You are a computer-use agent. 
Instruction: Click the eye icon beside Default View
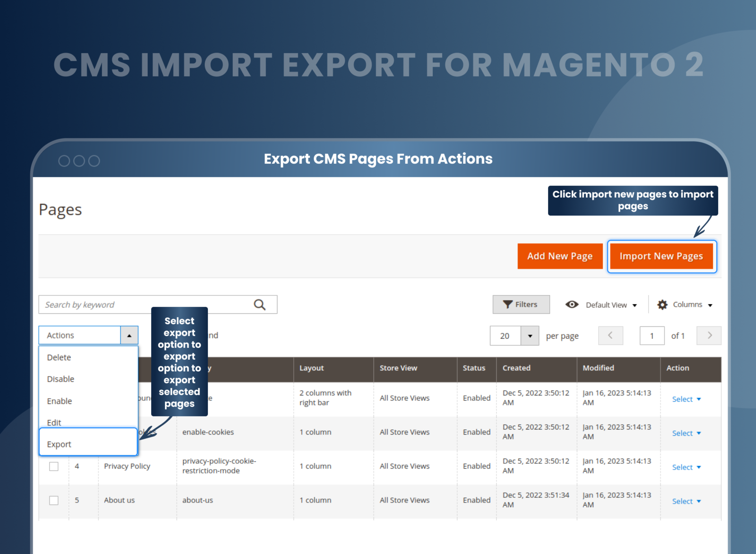[572, 305]
